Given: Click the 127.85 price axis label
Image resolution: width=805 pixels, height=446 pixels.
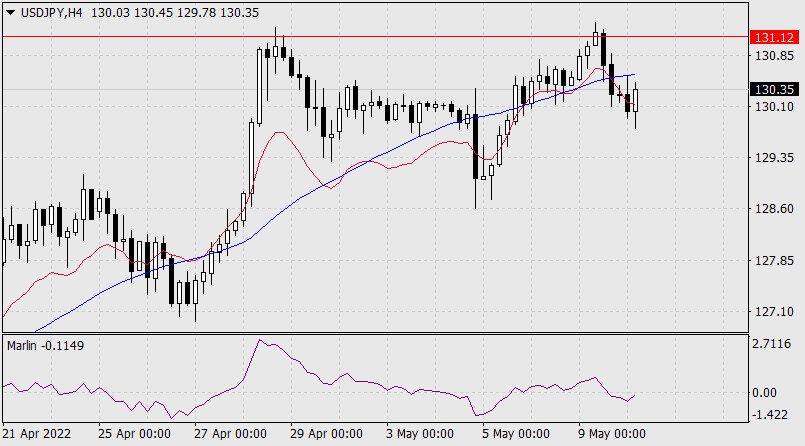Looking at the screenshot, I should pyautogui.click(x=774, y=261).
